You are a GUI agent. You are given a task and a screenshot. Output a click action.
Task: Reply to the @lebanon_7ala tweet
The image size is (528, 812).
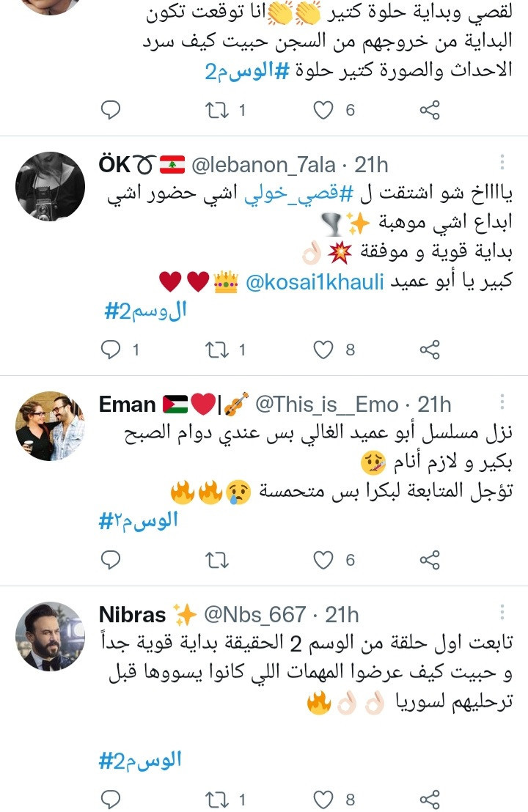coord(111,350)
